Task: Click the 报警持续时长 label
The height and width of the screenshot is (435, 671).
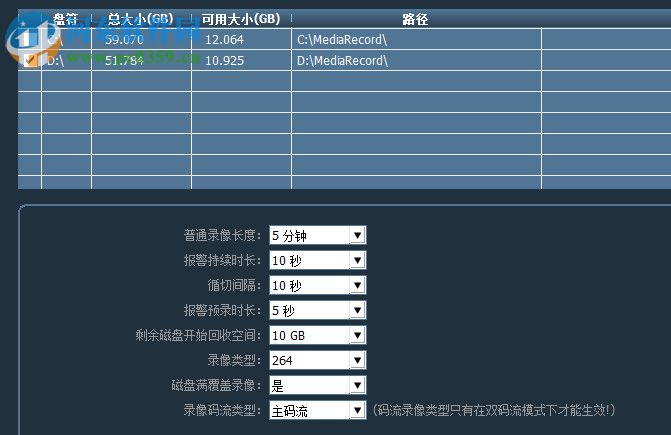Action: 222,260
